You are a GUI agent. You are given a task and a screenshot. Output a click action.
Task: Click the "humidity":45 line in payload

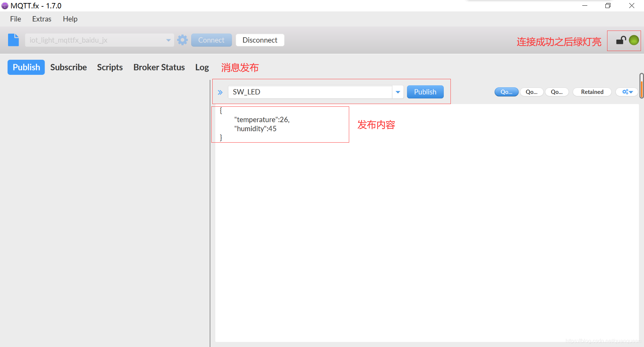pos(255,129)
